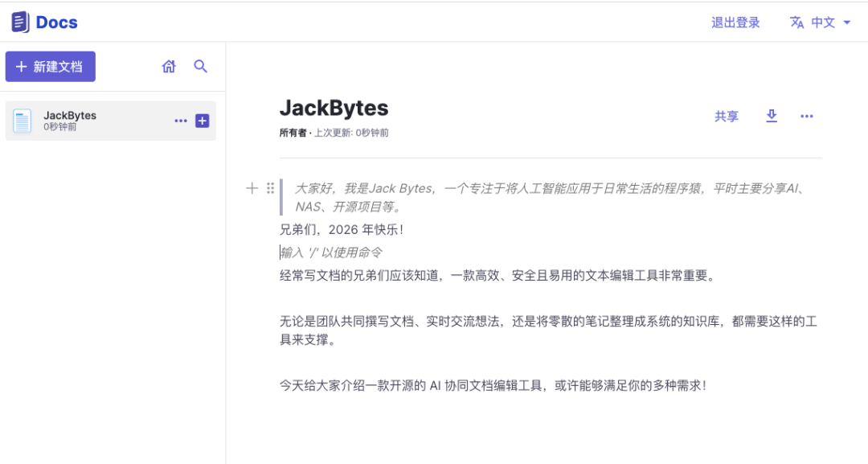Open the document more-options menu
This screenshot has width=868, height=464.
807,117
